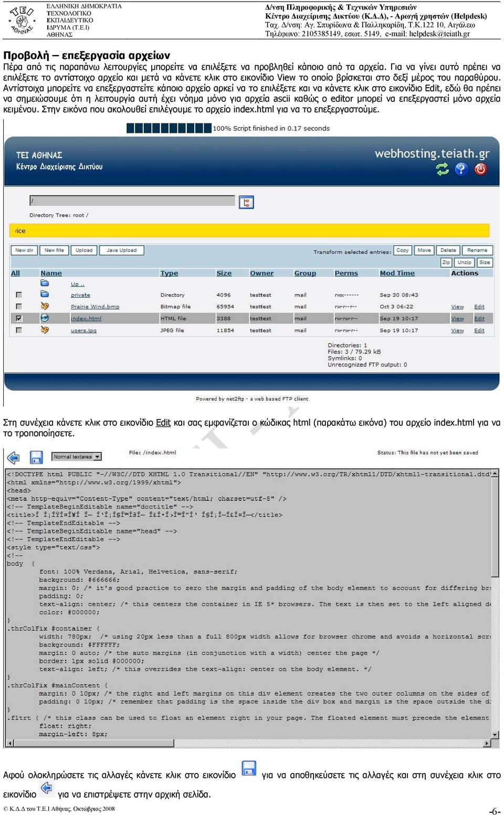Click the New file button

pyautogui.click(x=54, y=250)
